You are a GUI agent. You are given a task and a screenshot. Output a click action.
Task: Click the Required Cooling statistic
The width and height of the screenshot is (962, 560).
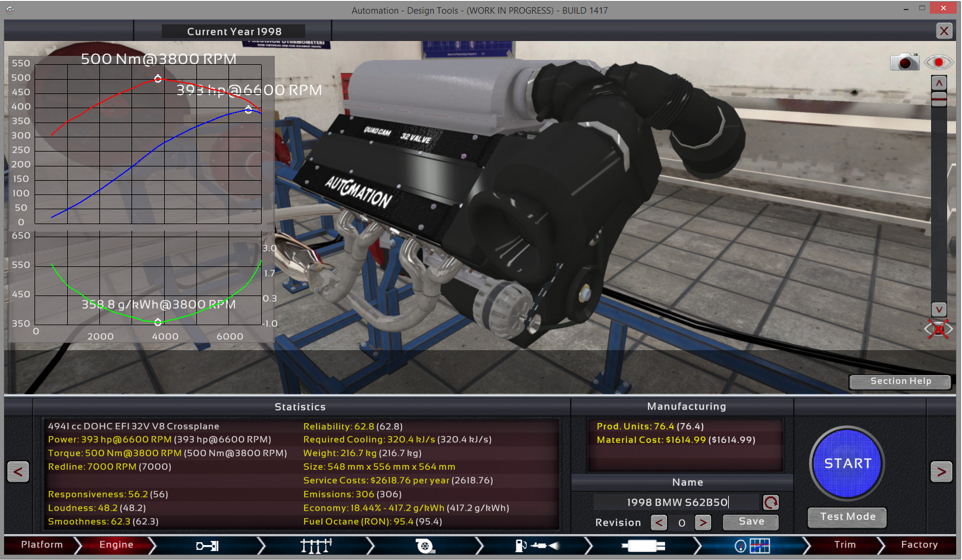tap(397, 440)
